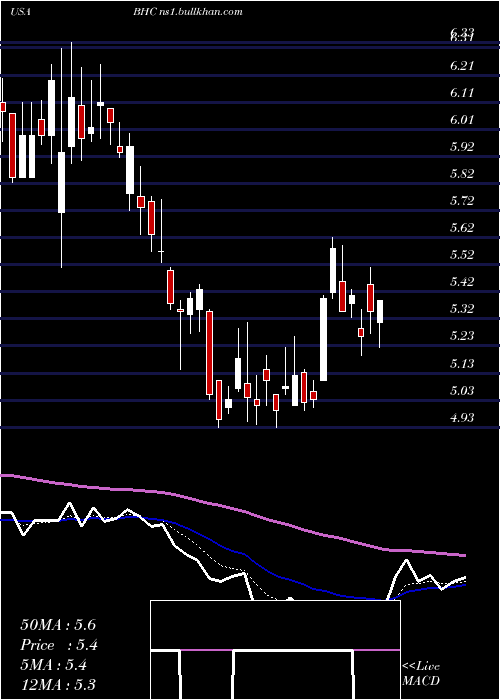This screenshot has width=500, height=700.
Task: Click the BHC ns1.bullkhan.com title
Action: click(x=188, y=12)
